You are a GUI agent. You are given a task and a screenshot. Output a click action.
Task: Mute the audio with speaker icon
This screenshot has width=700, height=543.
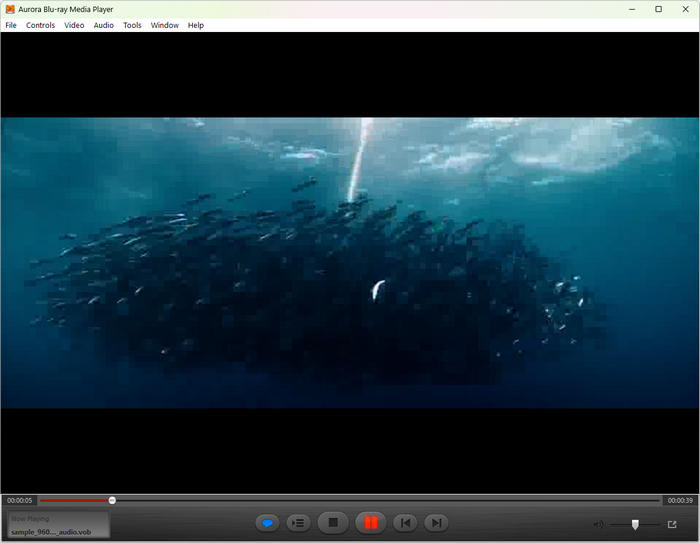(x=598, y=524)
